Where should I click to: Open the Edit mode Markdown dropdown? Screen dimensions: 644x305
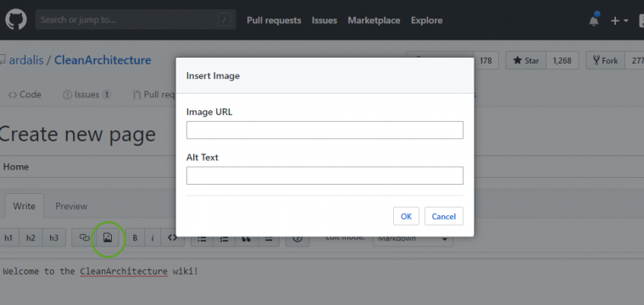coord(413,239)
